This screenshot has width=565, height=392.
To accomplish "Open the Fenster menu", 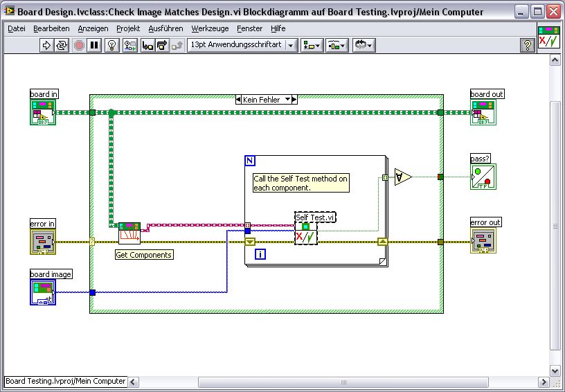I will [x=250, y=28].
